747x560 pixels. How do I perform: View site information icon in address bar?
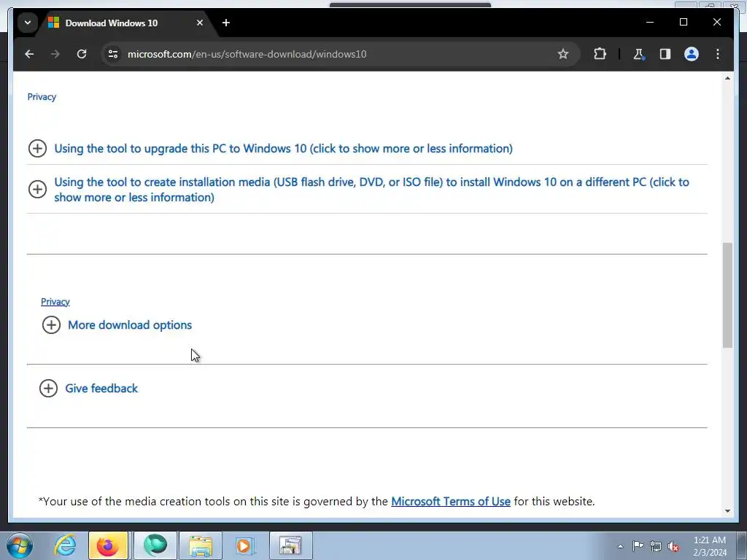[113, 54]
